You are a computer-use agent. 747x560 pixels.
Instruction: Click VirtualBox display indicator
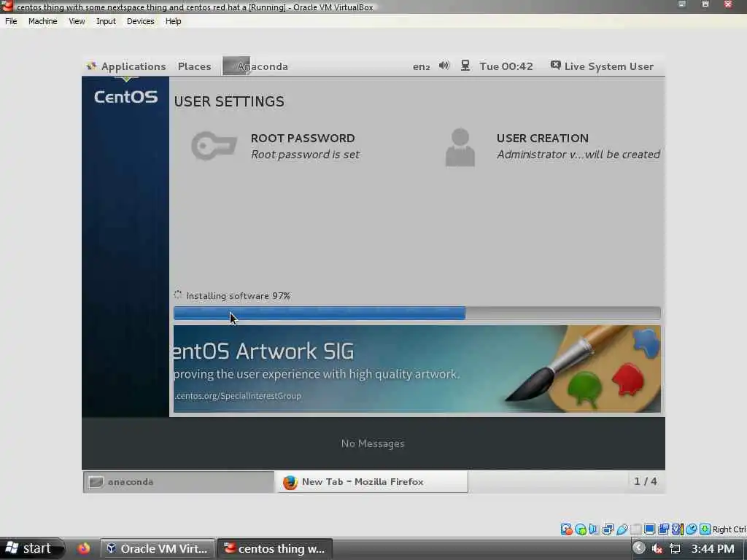pos(649,529)
